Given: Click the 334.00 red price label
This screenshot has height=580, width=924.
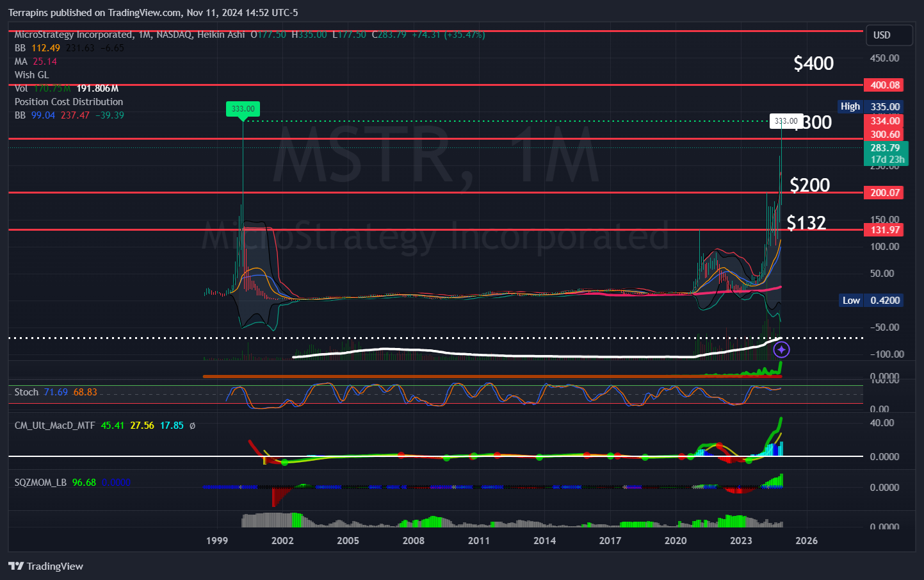Looking at the screenshot, I should click(884, 120).
